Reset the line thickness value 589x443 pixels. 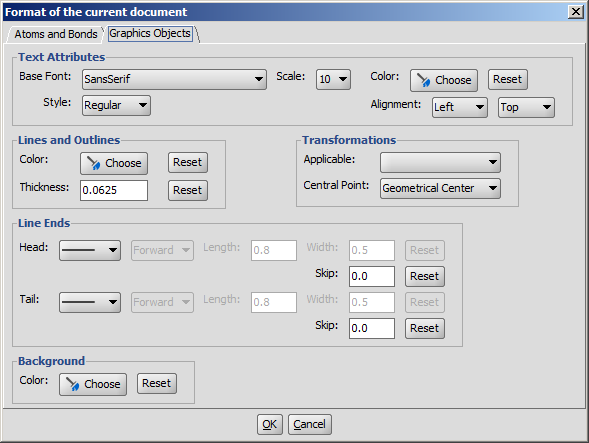click(188, 190)
